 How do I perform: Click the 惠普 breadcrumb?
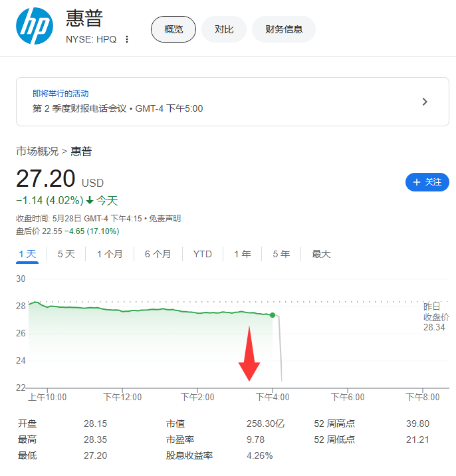(x=81, y=151)
